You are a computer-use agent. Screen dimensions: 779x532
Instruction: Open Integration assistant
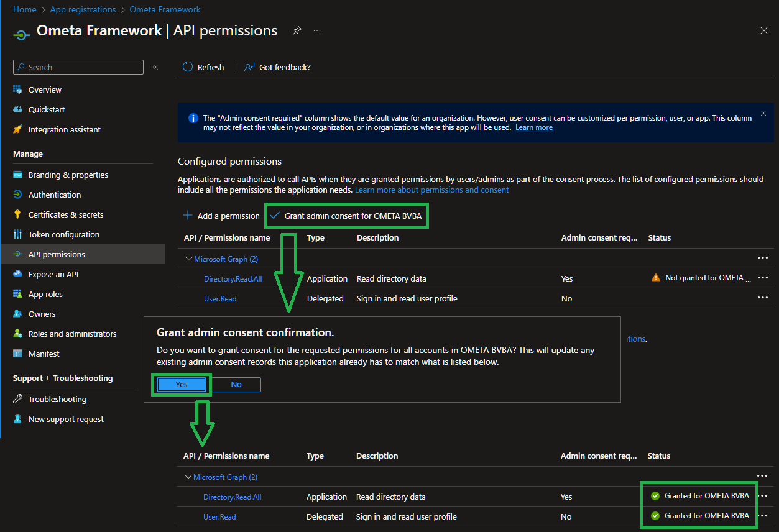click(65, 129)
